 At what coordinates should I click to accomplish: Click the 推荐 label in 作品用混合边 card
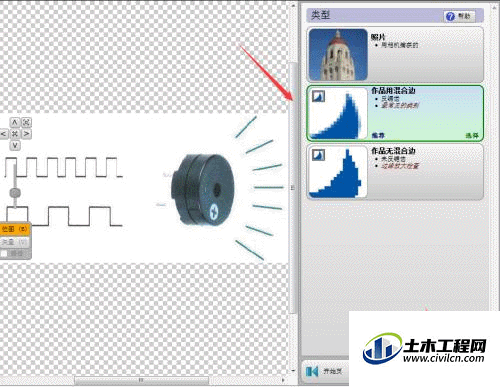pyautogui.click(x=378, y=135)
